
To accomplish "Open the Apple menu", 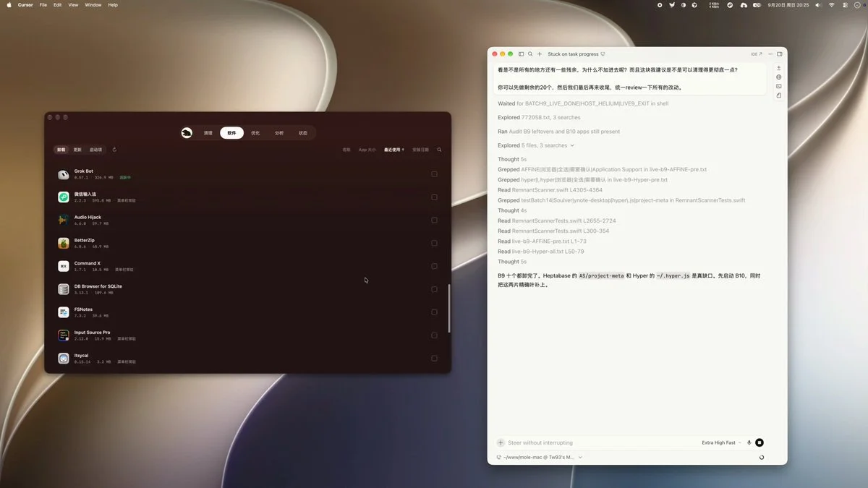I will click(x=9, y=4).
